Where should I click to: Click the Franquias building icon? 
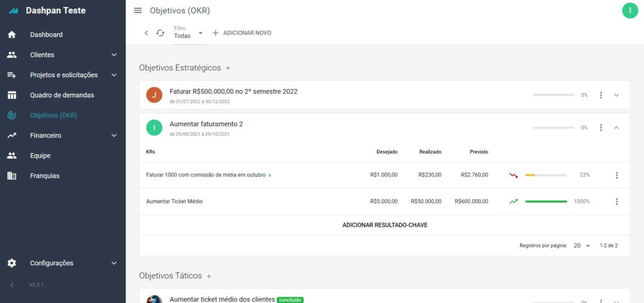[12, 176]
